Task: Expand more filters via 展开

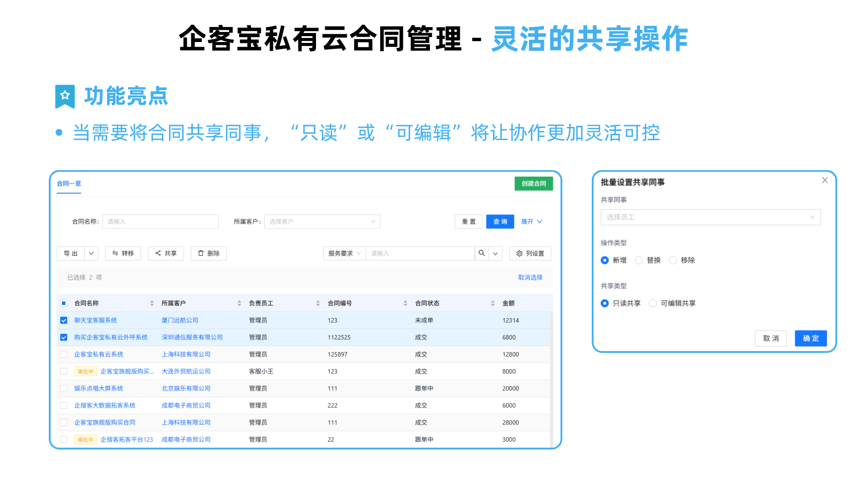Action: 531,221
